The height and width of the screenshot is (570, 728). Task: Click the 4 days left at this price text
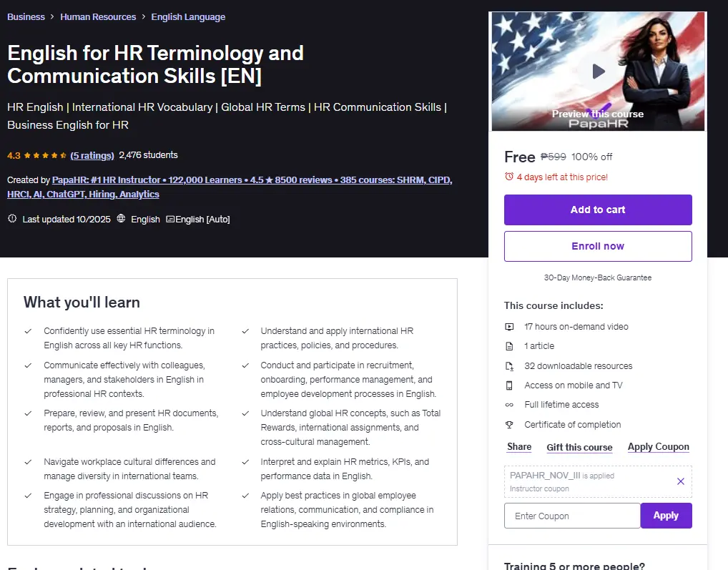pos(562,177)
